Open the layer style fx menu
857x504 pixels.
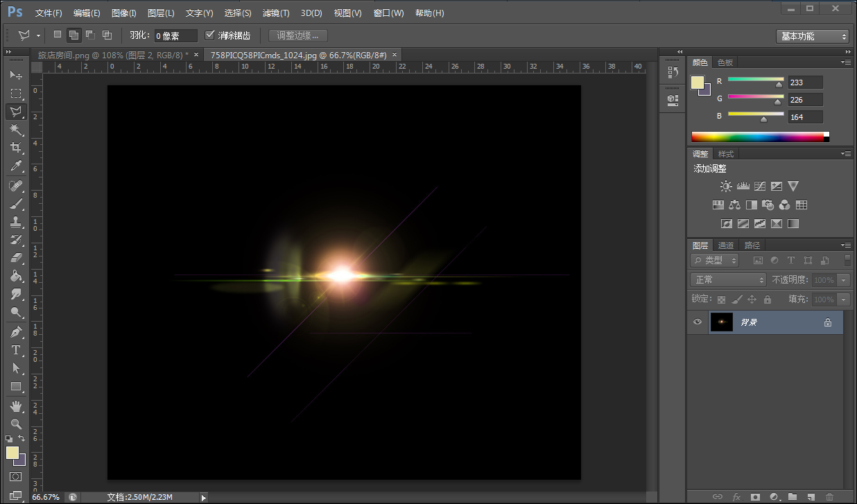[x=736, y=497]
